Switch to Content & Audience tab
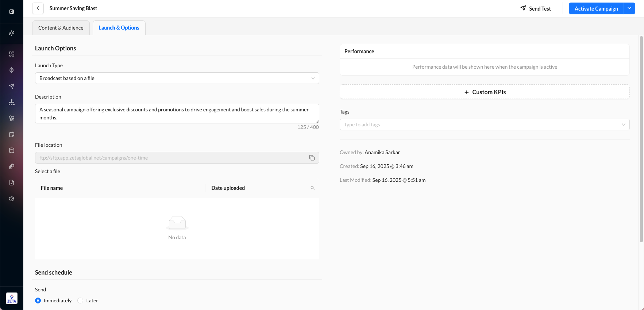The width and height of the screenshot is (644, 310). point(61,28)
